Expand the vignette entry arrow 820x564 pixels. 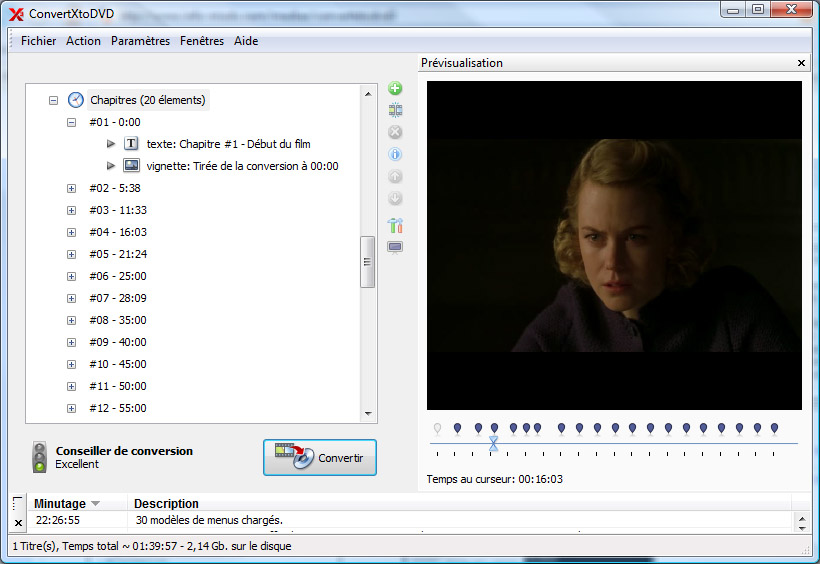click(x=111, y=165)
